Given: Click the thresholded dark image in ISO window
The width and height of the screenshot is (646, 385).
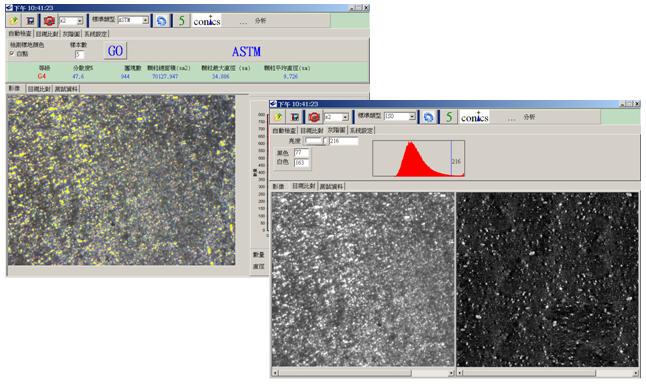Looking at the screenshot, I should [x=548, y=279].
